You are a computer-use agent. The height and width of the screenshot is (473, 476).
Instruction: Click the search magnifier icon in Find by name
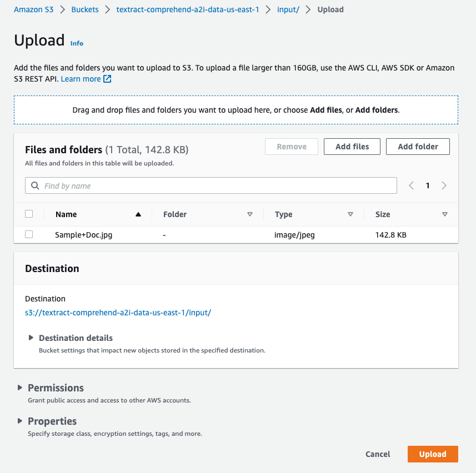pos(35,186)
